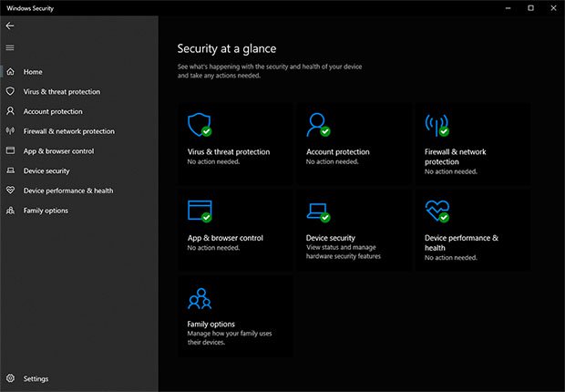Open Settings gear in sidebar
Screen dimensions: 565x392
click(x=10, y=378)
